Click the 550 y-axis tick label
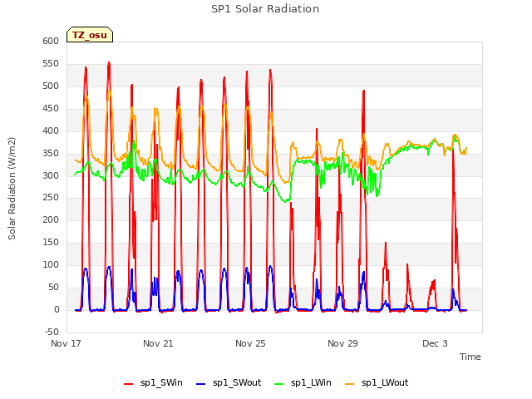Image resolution: width=532 pixels, height=399 pixels. (51, 63)
